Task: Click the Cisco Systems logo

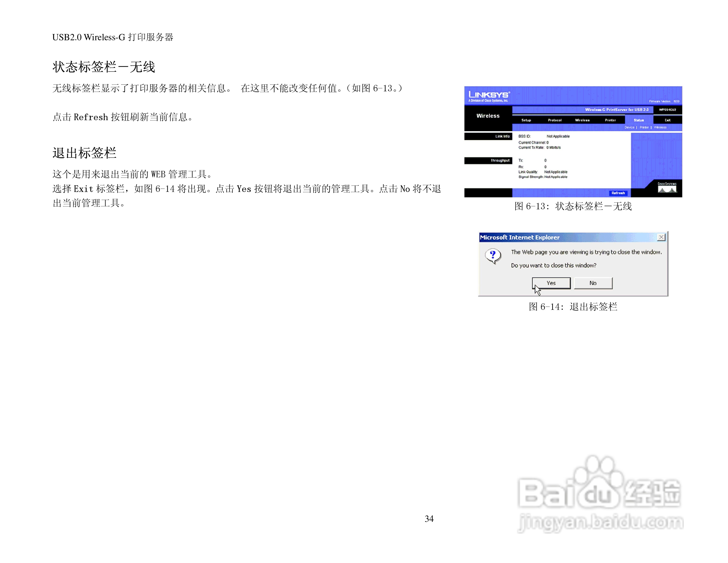Action: (x=668, y=188)
